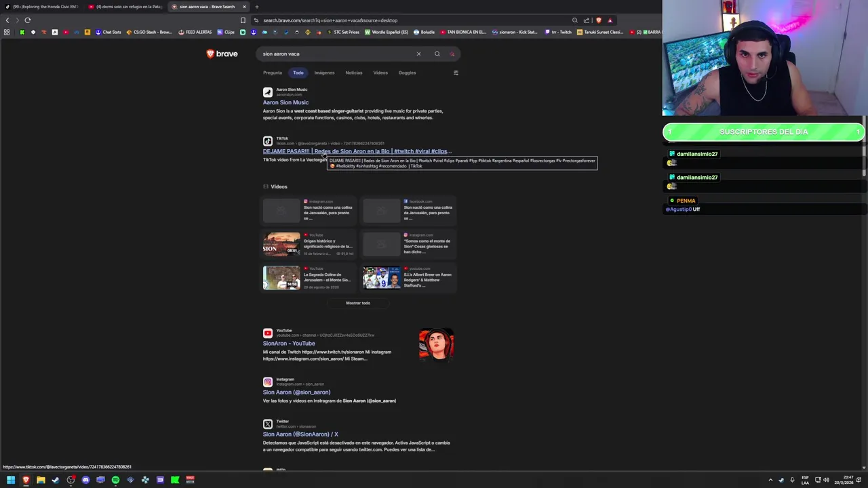Select the Pregunta search tab
This screenshot has width=868, height=488.
273,73
